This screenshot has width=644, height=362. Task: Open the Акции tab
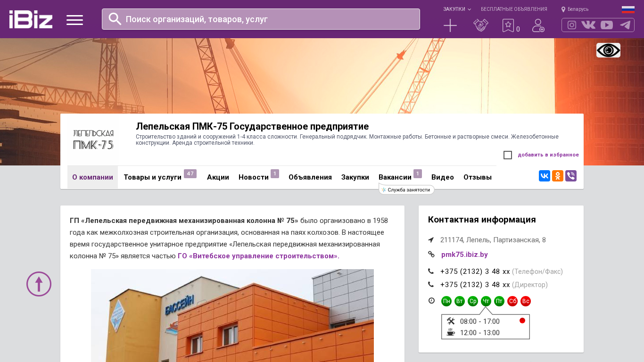pos(218,177)
